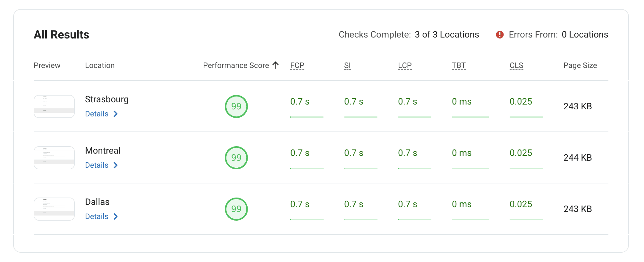Open Details for Montreal
The width and height of the screenshot is (644, 262).
pos(97,165)
